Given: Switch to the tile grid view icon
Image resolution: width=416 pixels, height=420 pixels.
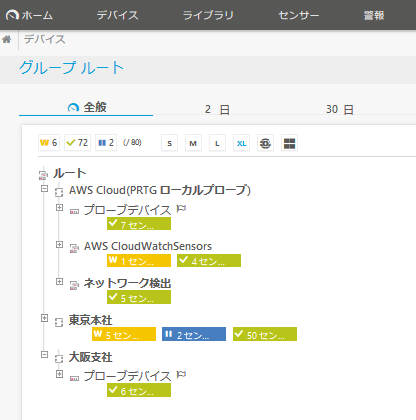Looking at the screenshot, I should coord(289,143).
